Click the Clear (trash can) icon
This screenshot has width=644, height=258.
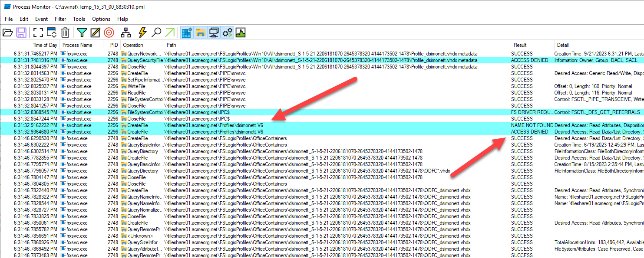[x=65, y=32]
